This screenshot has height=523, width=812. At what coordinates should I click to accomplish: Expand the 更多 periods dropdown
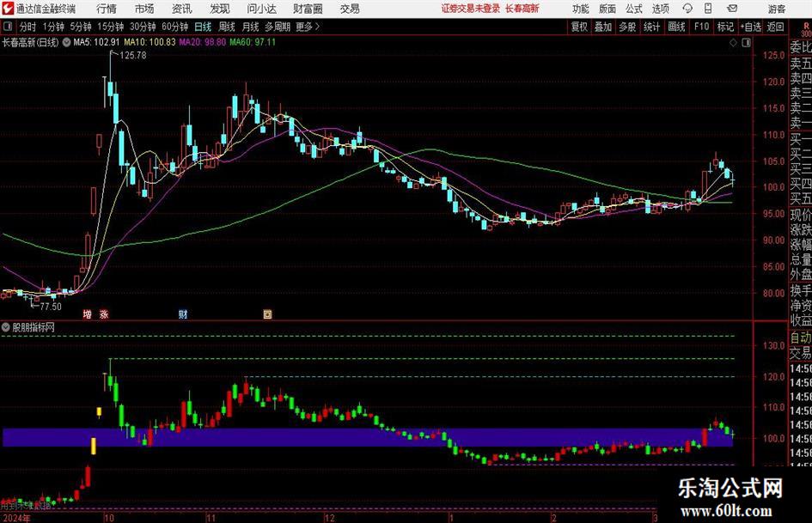[308, 27]
